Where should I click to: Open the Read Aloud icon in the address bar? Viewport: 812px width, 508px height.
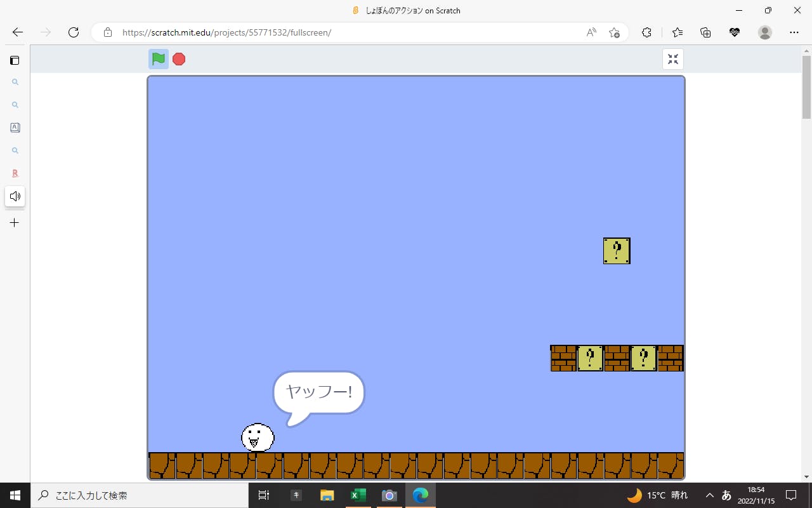(591, 32)
